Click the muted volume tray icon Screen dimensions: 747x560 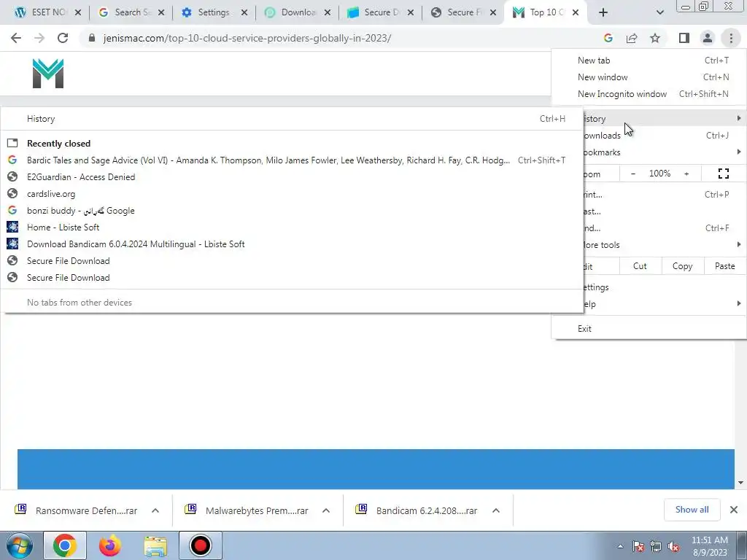[673, 547]
